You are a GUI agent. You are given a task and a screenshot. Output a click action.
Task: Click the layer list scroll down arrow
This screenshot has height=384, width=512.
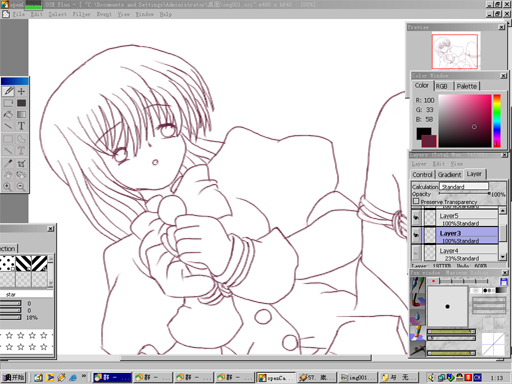502,257
